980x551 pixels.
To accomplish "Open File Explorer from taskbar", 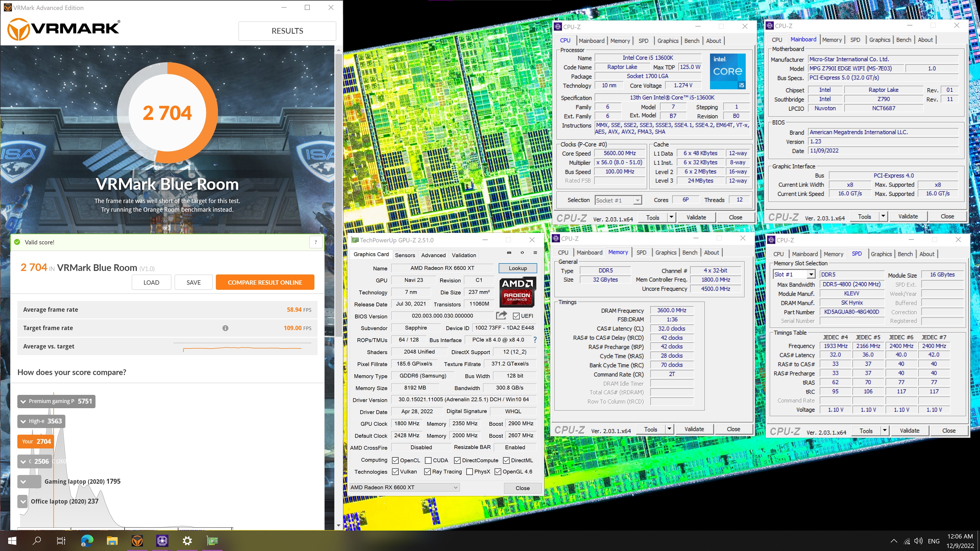I will pyautogui.click(x=112, y=541).
